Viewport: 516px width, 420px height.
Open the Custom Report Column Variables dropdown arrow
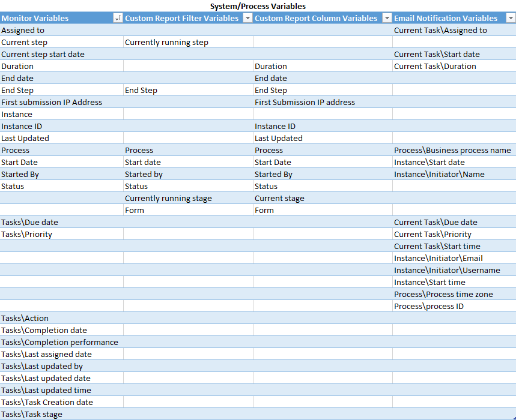click(387, 18)
